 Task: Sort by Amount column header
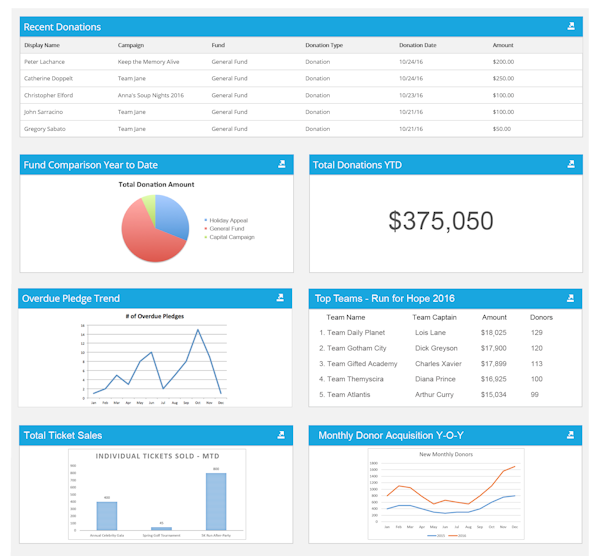(x=503, y=45)
